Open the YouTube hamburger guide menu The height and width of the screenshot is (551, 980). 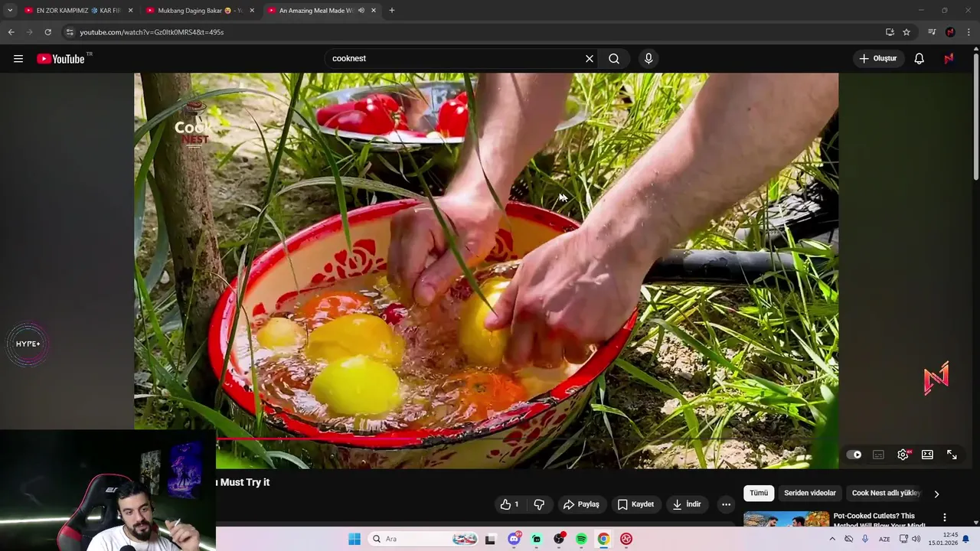[x=18, y=59]
